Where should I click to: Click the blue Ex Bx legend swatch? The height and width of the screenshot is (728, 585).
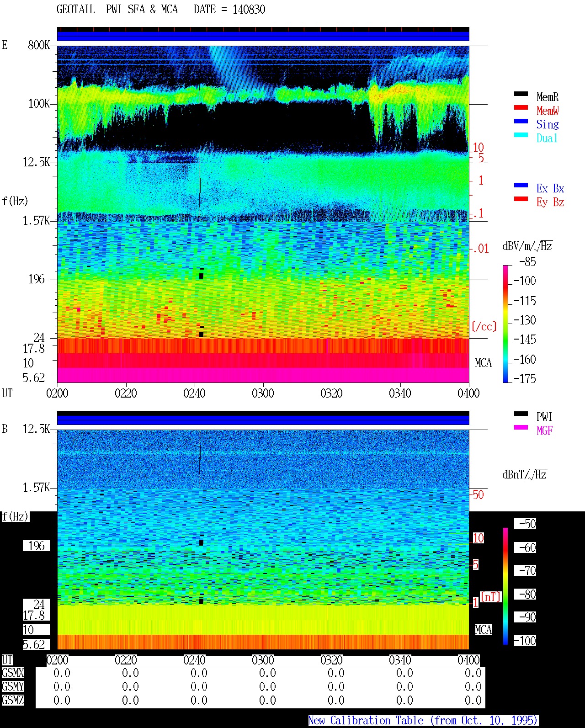pyautogui.click(x=521, y=185)
